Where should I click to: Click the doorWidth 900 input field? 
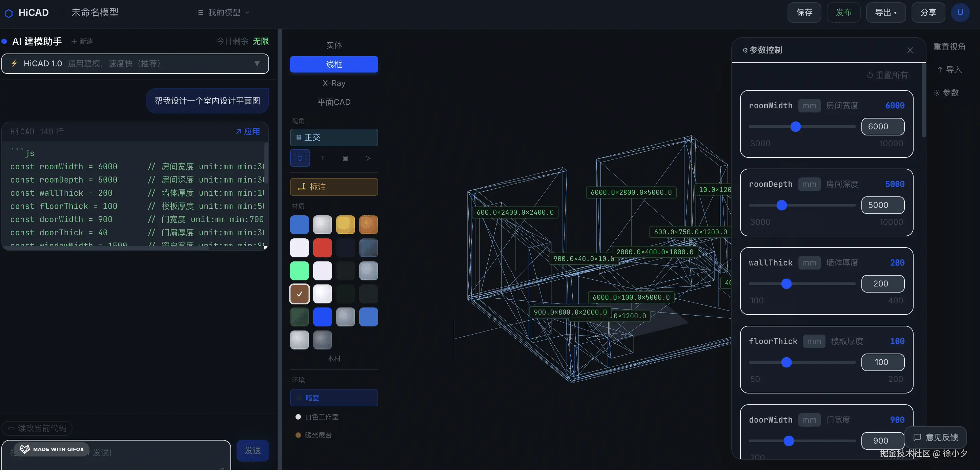pos(883,441)
